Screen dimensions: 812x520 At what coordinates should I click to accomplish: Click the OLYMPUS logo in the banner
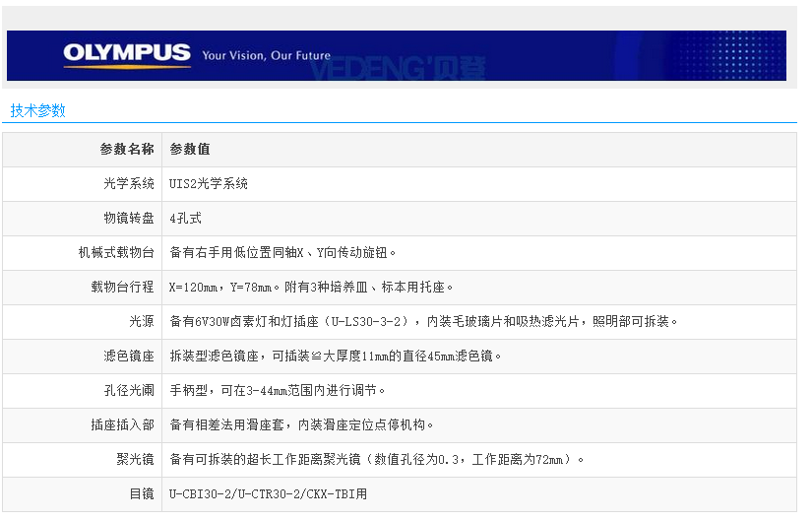pos(126,55)
